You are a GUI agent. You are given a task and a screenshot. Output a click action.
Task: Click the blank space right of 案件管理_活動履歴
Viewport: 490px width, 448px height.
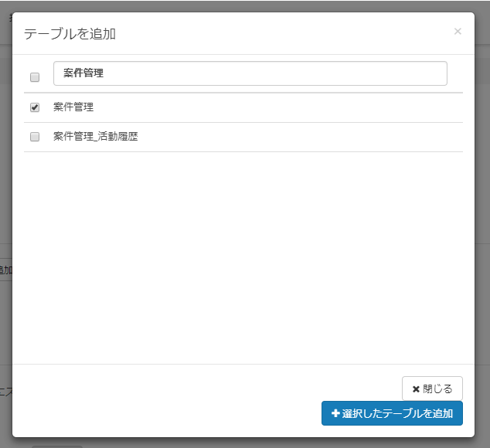pyautogui.click(x=309, y=137)
